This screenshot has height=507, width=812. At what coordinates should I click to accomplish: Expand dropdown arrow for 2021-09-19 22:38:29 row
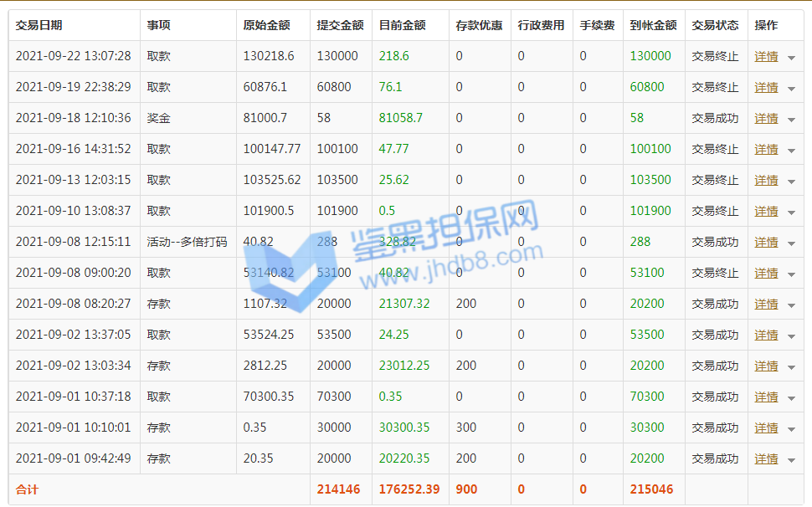[791, 89]
